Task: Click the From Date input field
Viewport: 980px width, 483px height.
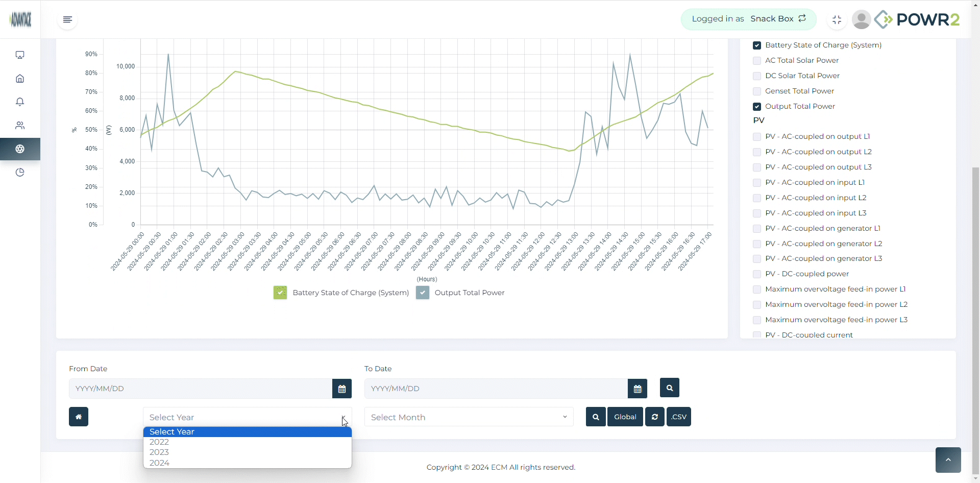Action: 201,389
